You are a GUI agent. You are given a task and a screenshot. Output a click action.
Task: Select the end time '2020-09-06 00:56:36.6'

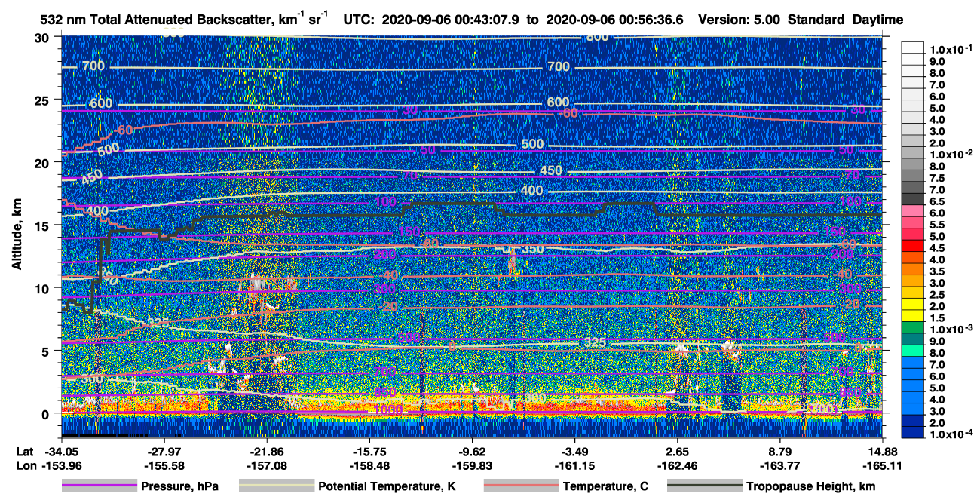[x=614, y=20]
